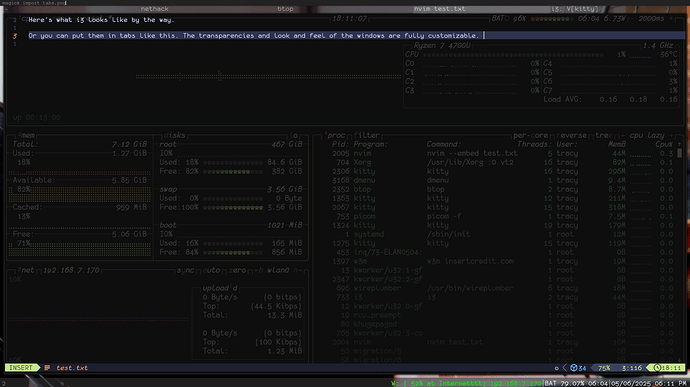This screenshot has width=690, height=387.
Task: Toggle the mem box label in btop behind
Action: coord(26,135)
